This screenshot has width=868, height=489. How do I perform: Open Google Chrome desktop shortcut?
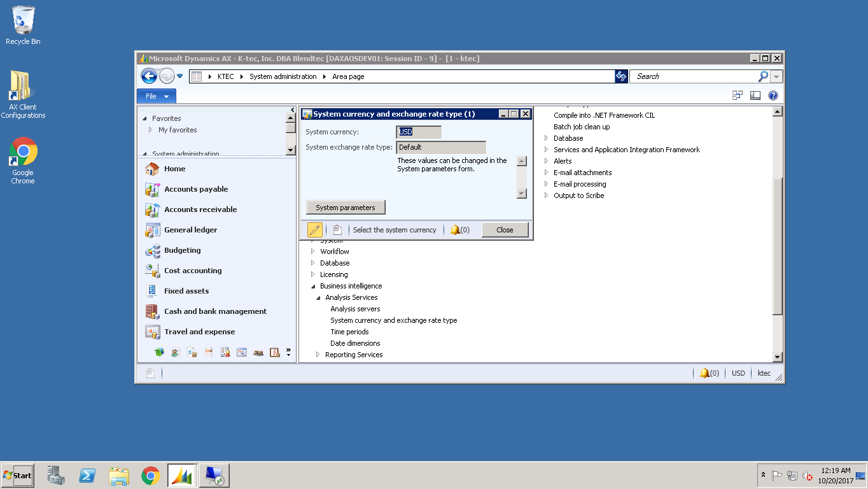point(23,160)
